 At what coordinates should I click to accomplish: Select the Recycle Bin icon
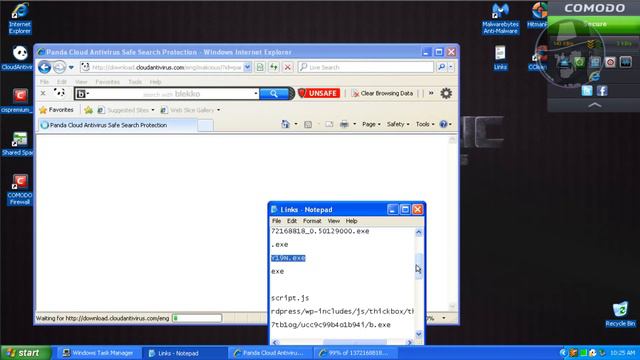coord(620,314)
